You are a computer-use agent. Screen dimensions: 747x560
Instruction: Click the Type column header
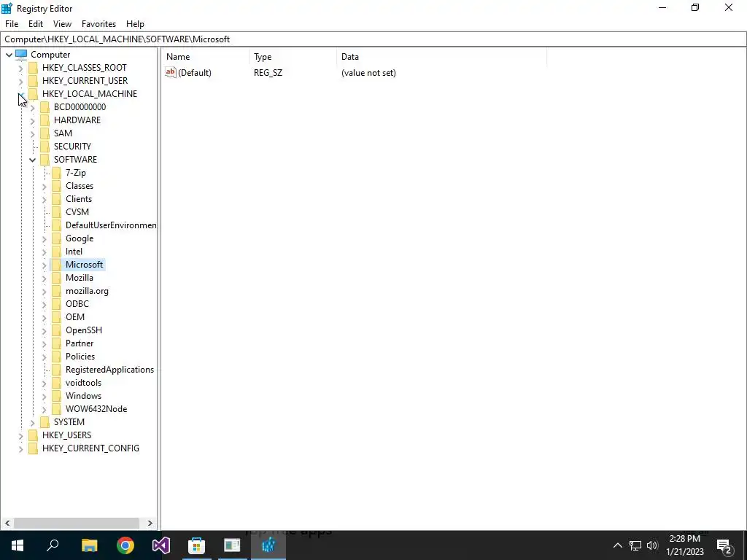(x=293, y=57)
